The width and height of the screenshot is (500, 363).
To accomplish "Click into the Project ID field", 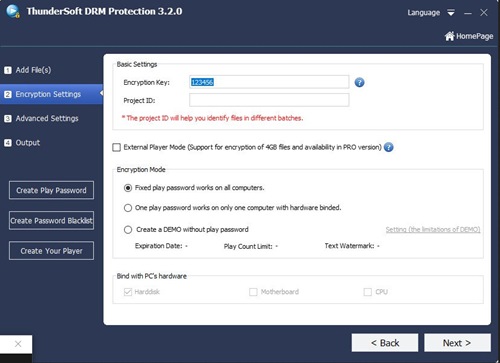I will [269, 100].
